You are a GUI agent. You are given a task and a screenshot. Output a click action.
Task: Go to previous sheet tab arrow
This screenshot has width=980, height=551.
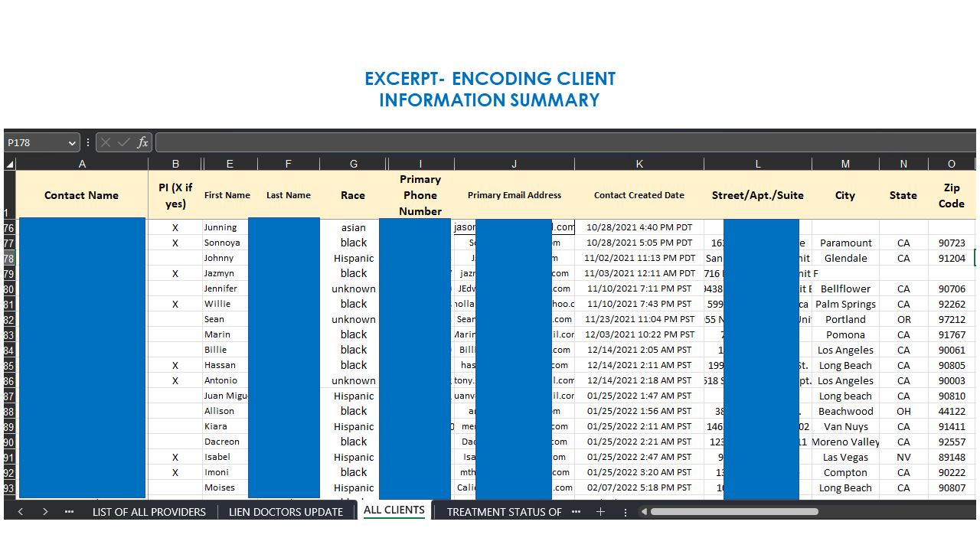pyautogui.click(x=21, y=511)
